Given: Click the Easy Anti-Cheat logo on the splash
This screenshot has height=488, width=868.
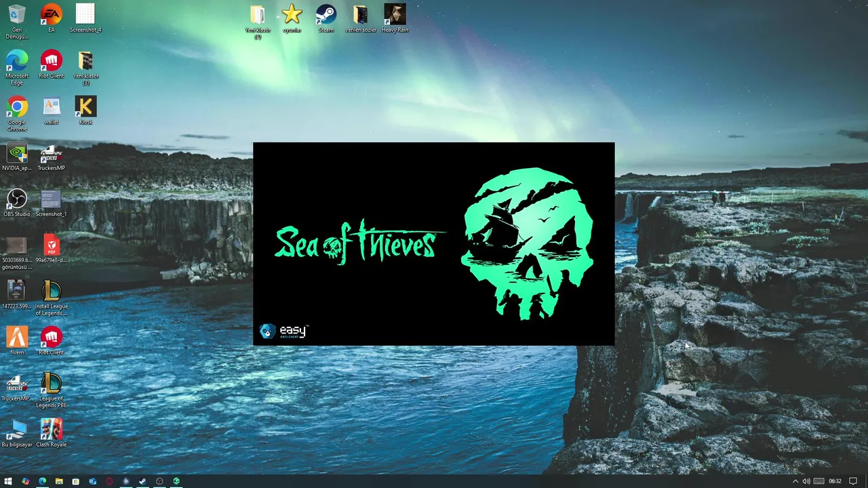Looking at the screenshot, I should click(x=283, y=331).
